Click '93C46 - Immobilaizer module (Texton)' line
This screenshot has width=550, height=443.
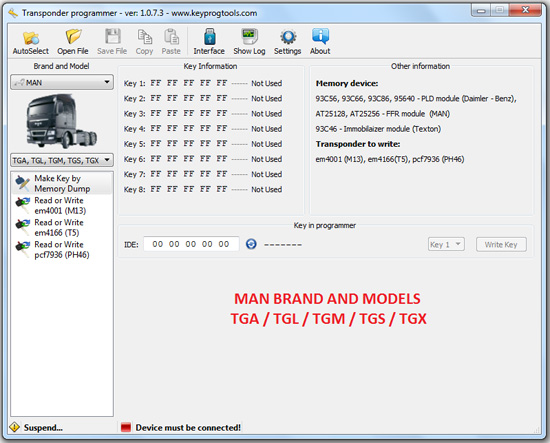point(378,129)
